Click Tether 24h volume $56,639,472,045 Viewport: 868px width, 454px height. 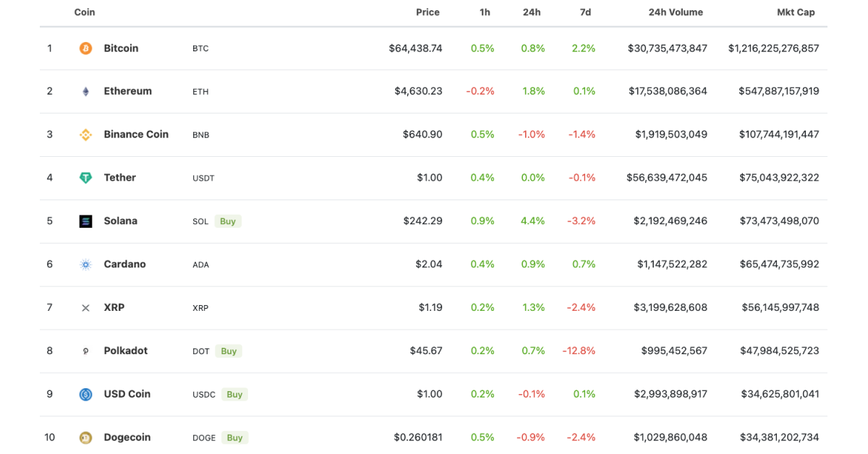(667, 178)
